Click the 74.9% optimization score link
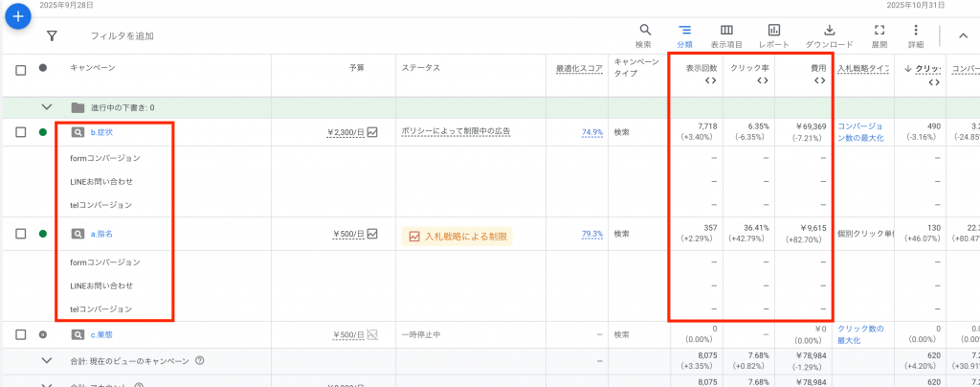The image size is (980, 387). [591, 132]
